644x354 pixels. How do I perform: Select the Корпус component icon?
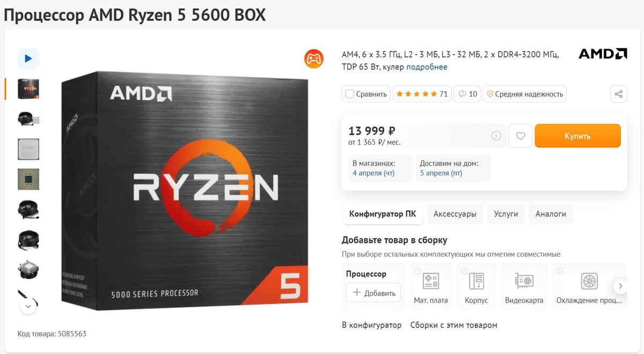[477, 281]
